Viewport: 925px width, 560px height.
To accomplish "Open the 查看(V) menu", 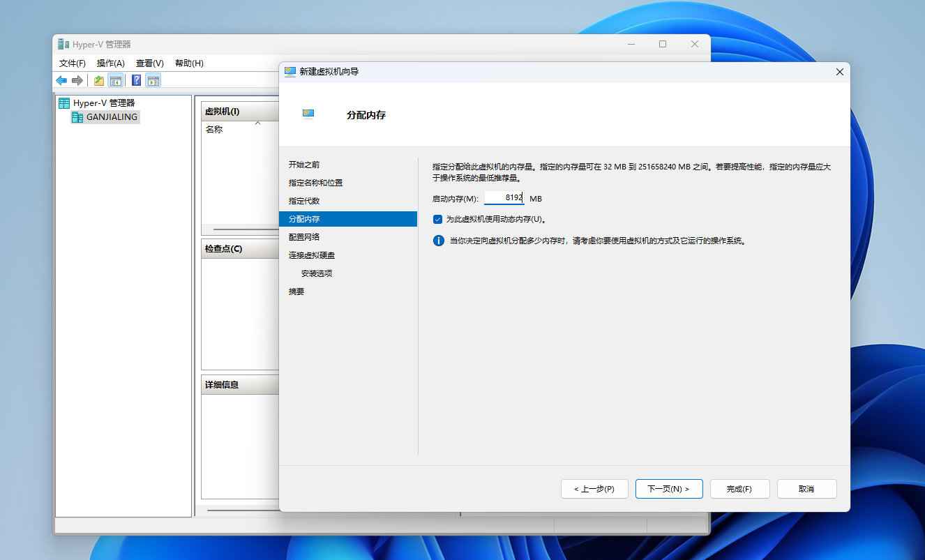I will click(x=150, y=63).
